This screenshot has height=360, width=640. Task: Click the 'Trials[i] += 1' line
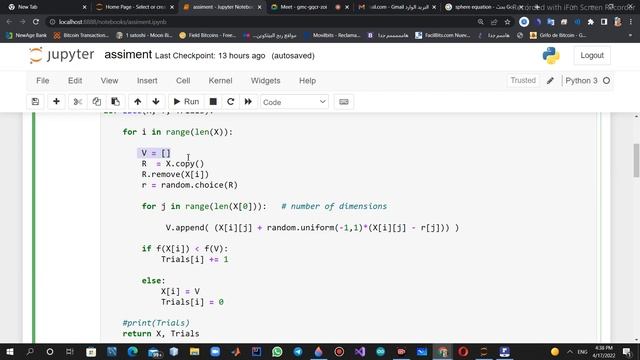[x=195, y=259]
